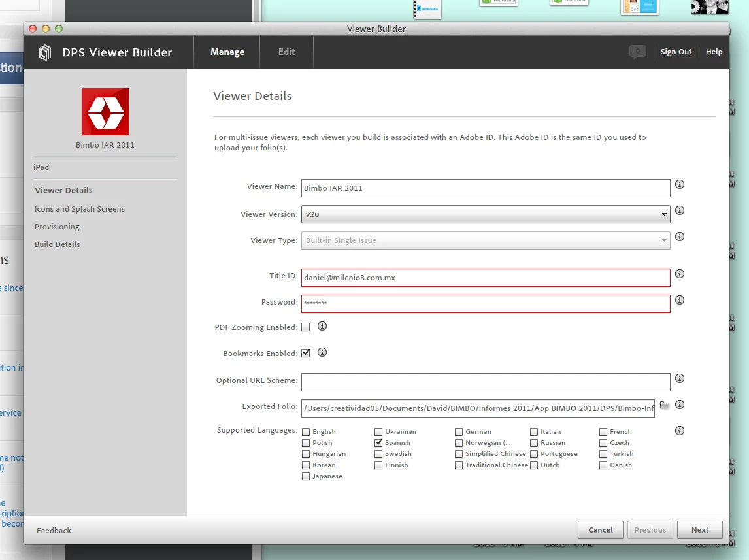Click into the Viewer Name field
The image size is (749, 560).
tap(486, 188)
